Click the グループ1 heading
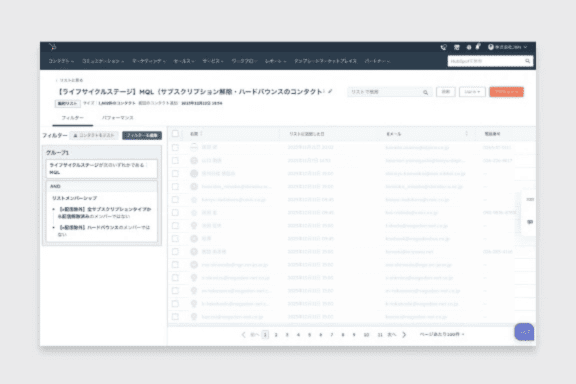This screenshot has width=576, height=384. point(57,152)
